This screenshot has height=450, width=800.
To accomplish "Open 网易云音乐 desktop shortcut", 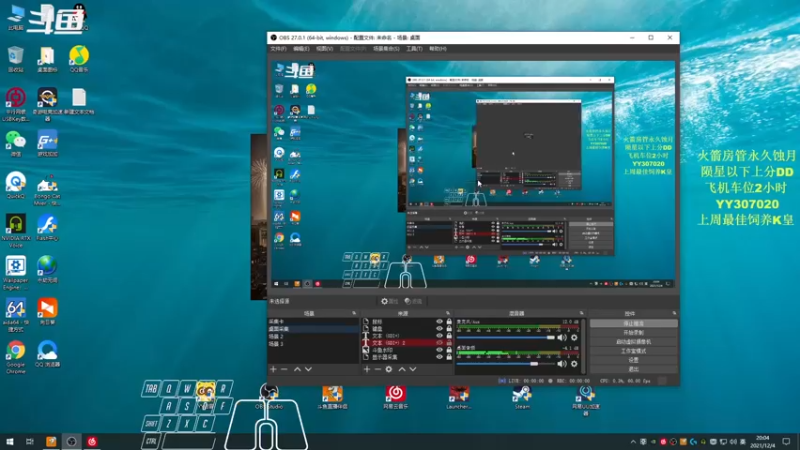I will [395, 397].
